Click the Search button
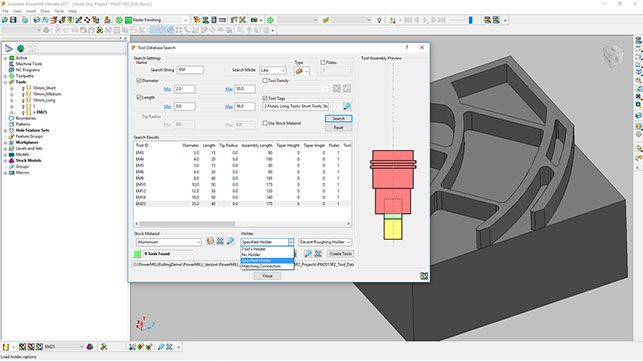Image resolution: width=643 pixels, height=362 pixels. point(338,118)
